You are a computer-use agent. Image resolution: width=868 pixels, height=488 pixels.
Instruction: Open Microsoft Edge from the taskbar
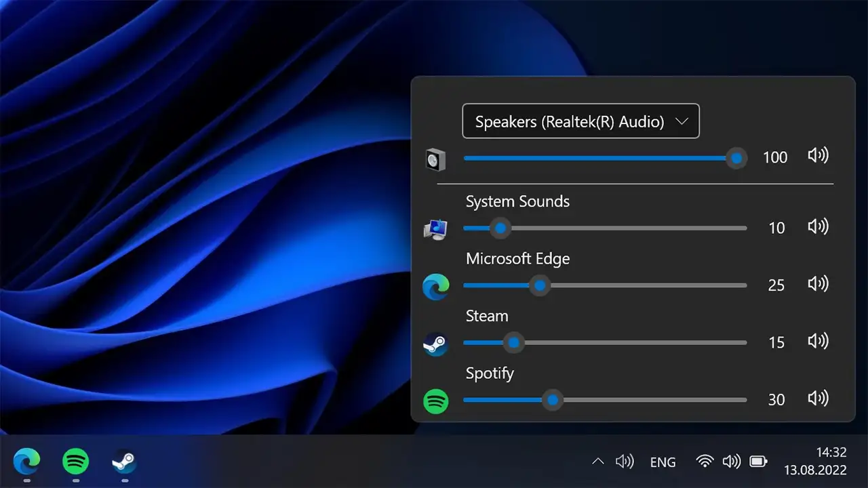(27, 464)
